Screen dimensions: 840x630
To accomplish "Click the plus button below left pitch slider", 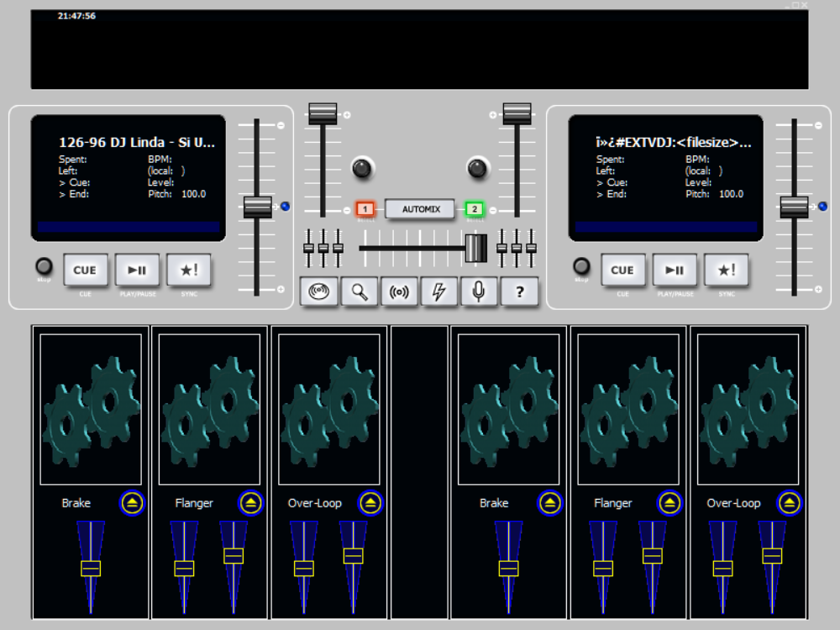I will click(x=281, y=289).
